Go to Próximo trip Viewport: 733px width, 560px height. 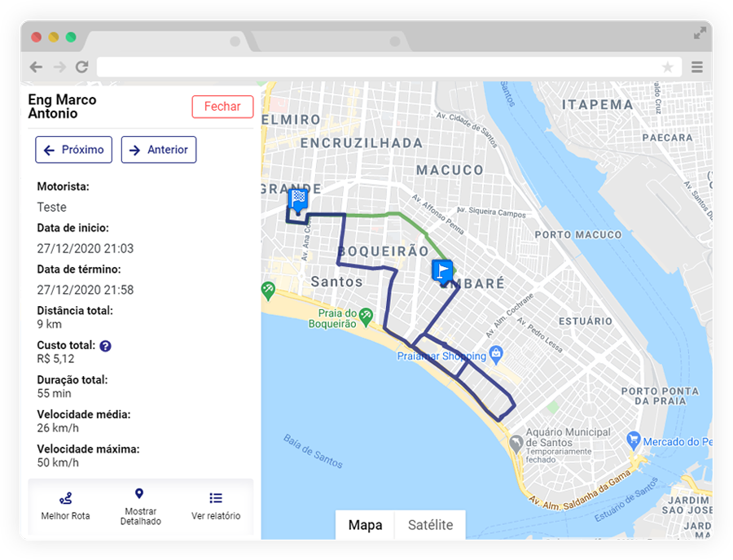[74, 150]
